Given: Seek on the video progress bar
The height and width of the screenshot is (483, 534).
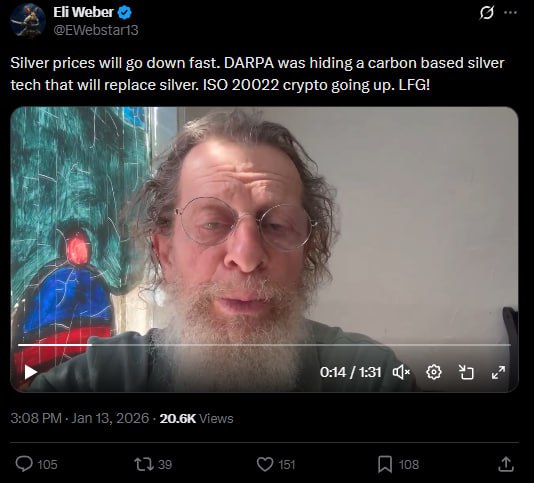Looking at the screenshot, I should click(264, 345).
